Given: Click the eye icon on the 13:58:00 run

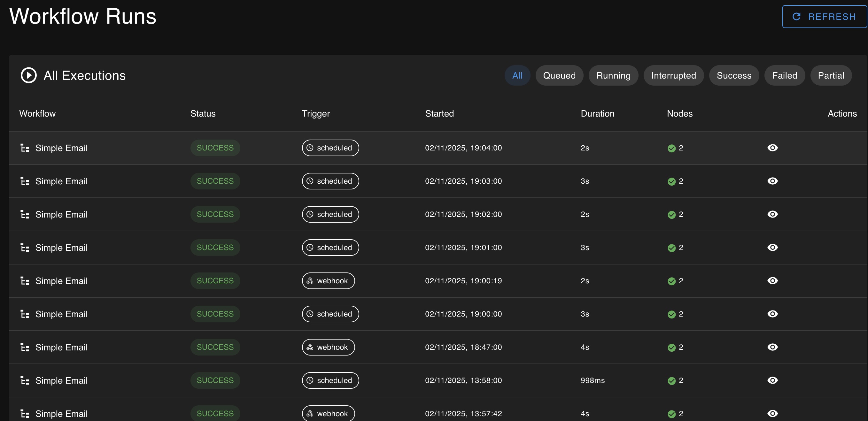Looking at the screenshot, I should pos(772,380).
